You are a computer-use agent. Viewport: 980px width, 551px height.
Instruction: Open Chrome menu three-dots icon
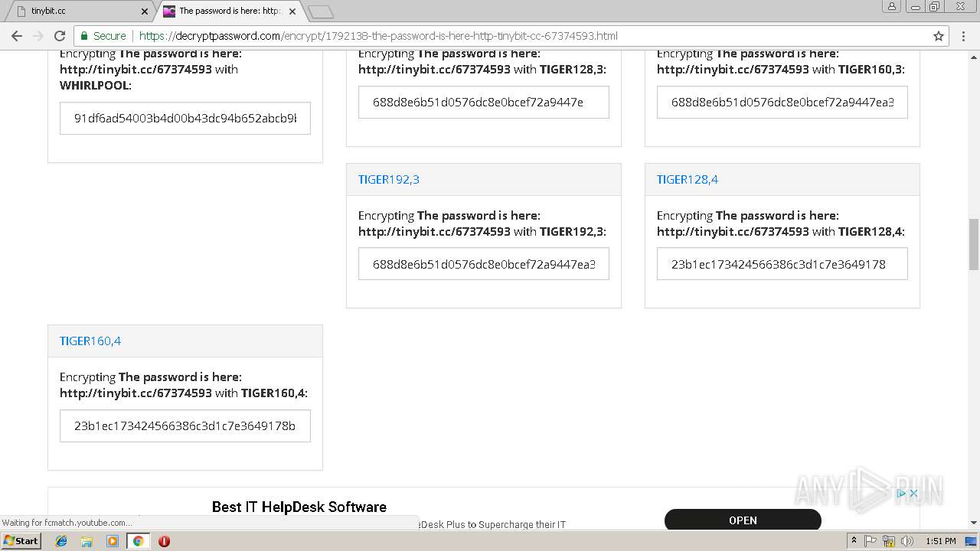[963, 36]
